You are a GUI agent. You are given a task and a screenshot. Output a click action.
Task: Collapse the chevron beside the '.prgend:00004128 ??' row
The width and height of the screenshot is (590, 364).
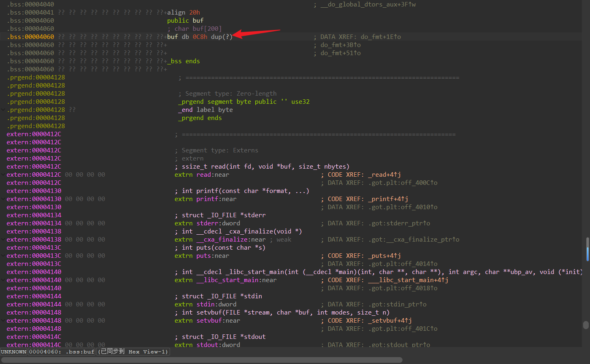point(3,109)
